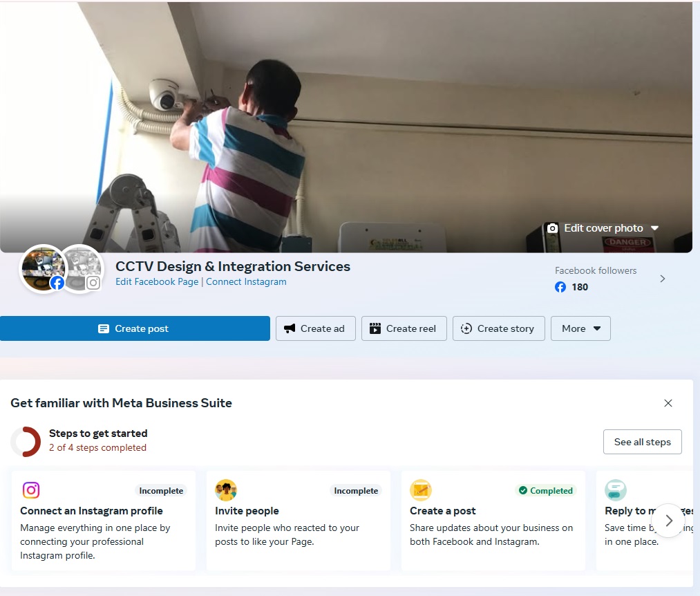Click the plus circle icon in Create story
This screenshot has height=596, width=700.
[x=466, y=328]
